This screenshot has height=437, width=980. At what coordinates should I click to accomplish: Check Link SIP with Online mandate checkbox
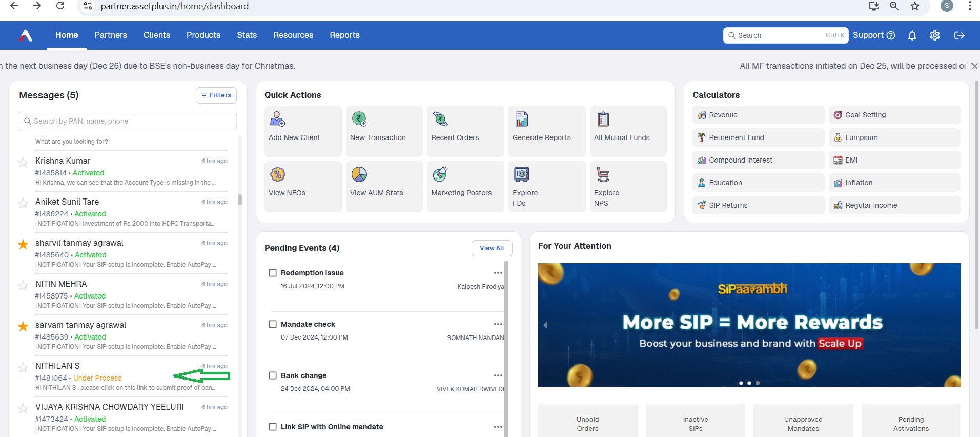pos(273,427)
